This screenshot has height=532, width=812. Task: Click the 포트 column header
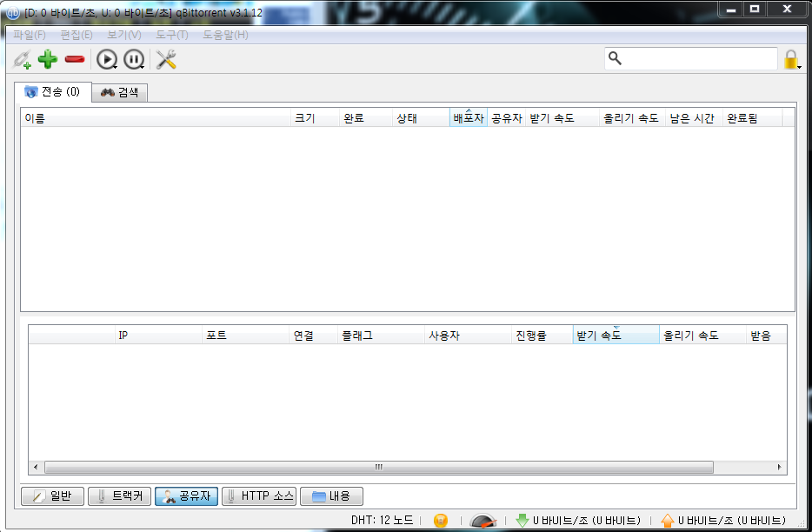[x=245, y=336]
